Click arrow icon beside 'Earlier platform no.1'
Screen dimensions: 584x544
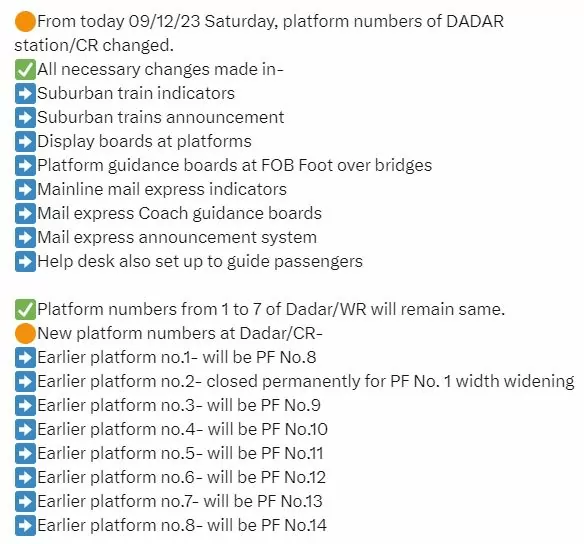point(25,357)
